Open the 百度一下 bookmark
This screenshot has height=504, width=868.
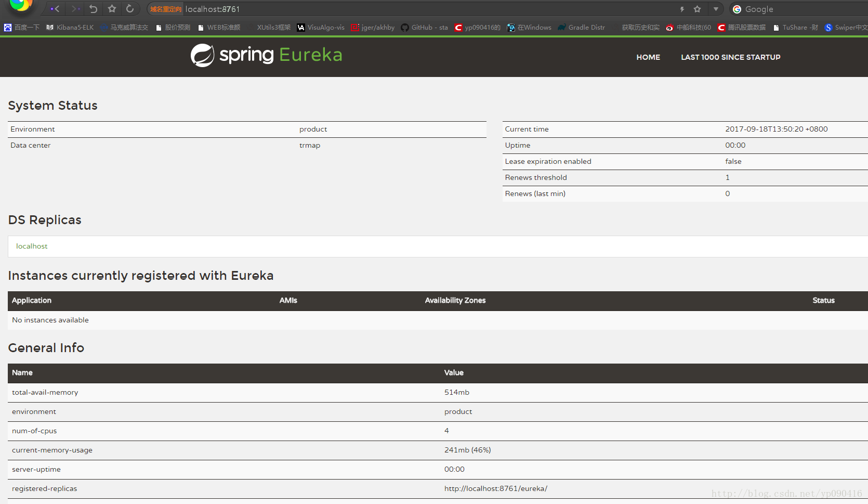coord(22,28)
